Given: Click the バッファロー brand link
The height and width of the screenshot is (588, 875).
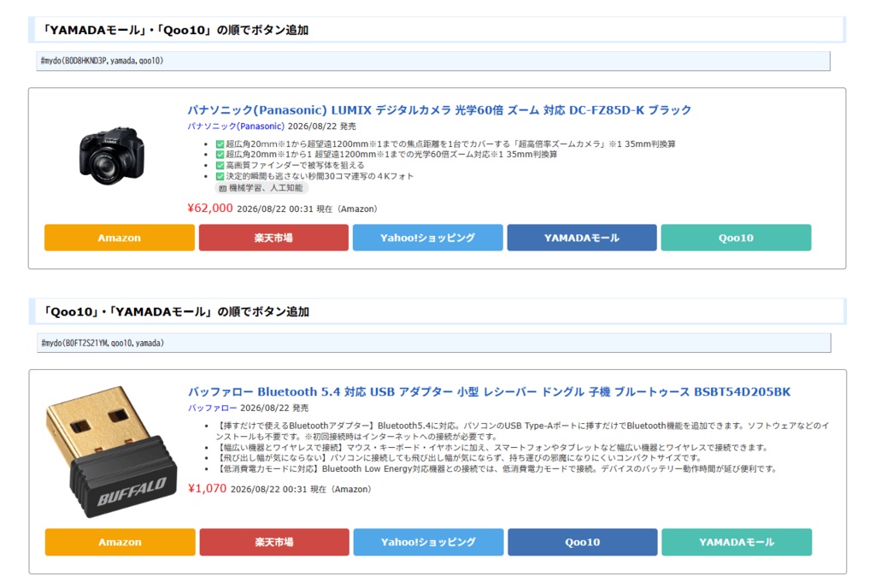Looking at the screenshot, I should point(212,408).
